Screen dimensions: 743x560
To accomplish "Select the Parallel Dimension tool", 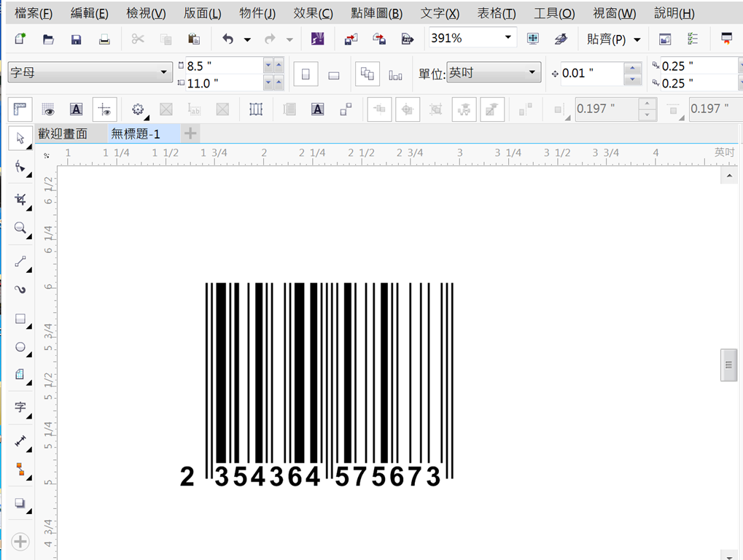I will [20, 441].
